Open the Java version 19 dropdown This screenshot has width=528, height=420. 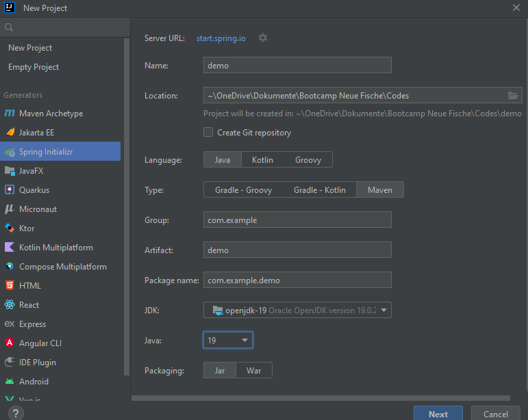click(228, 340)
